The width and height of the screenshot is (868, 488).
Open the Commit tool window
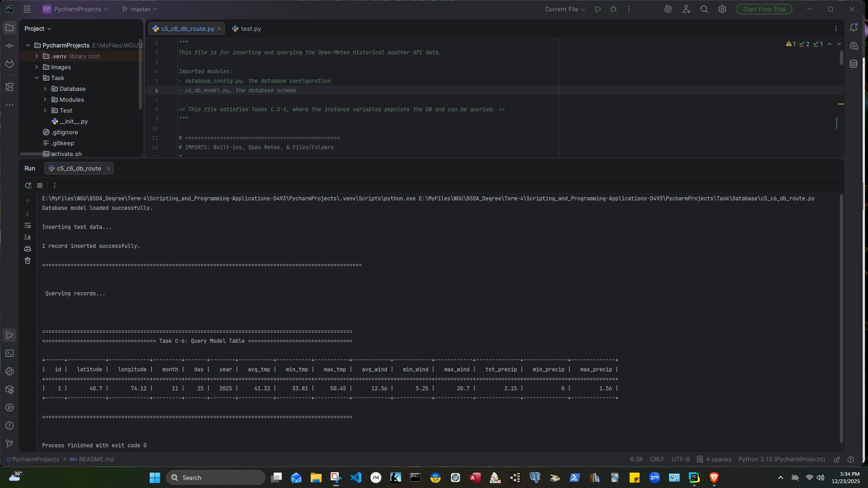pyautogui.click(x=9, y=46)
